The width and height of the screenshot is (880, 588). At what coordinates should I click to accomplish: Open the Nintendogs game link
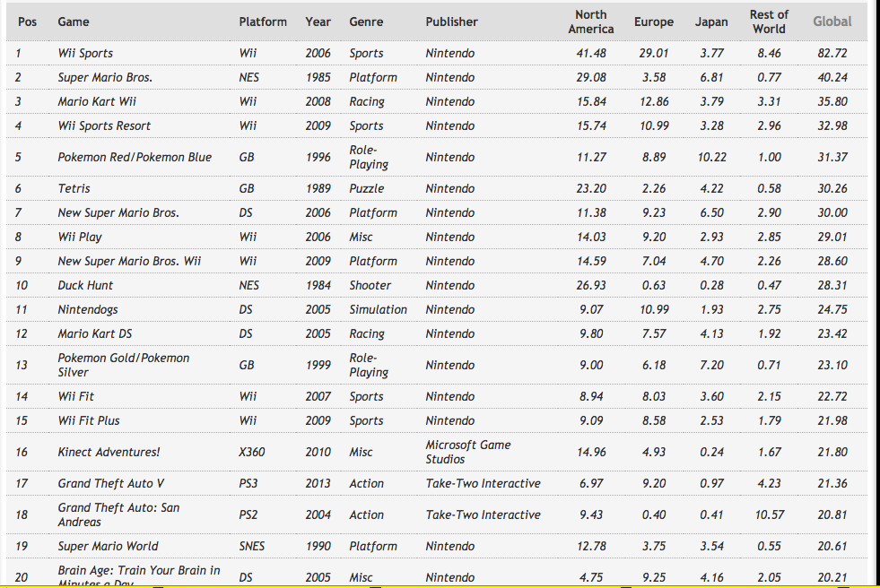tap(89, 310)
